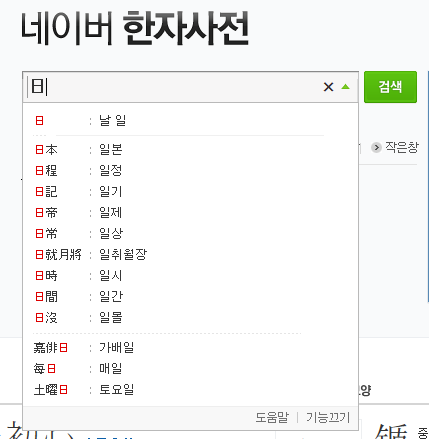Collapse suggestions with the green arrow
The height and width of the screenshot is (439, 429).
[x=346, y=87]
